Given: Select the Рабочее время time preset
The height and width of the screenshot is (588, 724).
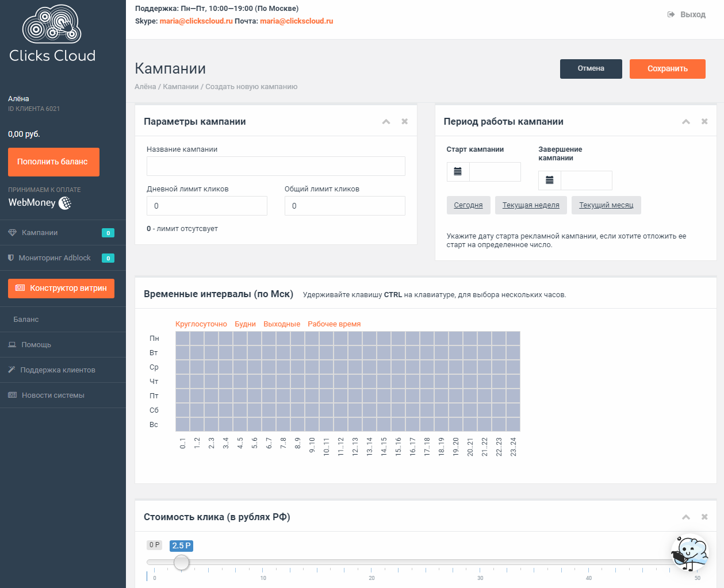Looking at the screenshot, I should pos(334,324).
